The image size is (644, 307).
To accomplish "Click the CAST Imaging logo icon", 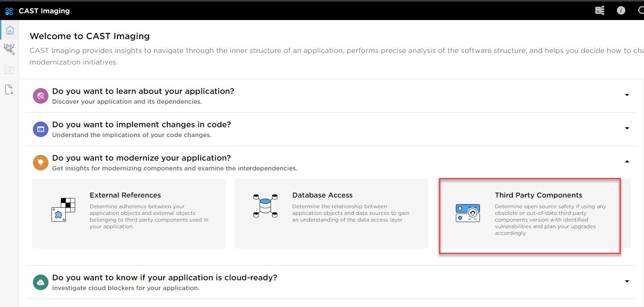I will (x=9, y=11).
